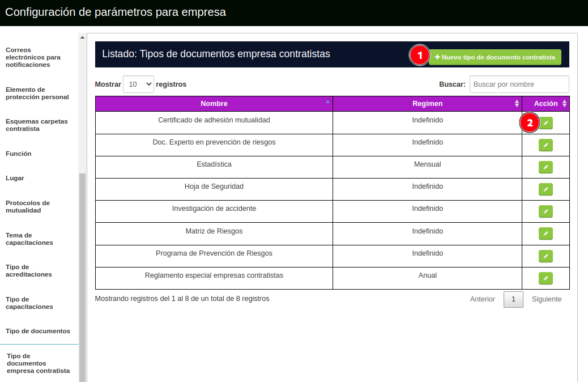Sort by the Acción column header

pyautogui.click(x=546, y=104)
